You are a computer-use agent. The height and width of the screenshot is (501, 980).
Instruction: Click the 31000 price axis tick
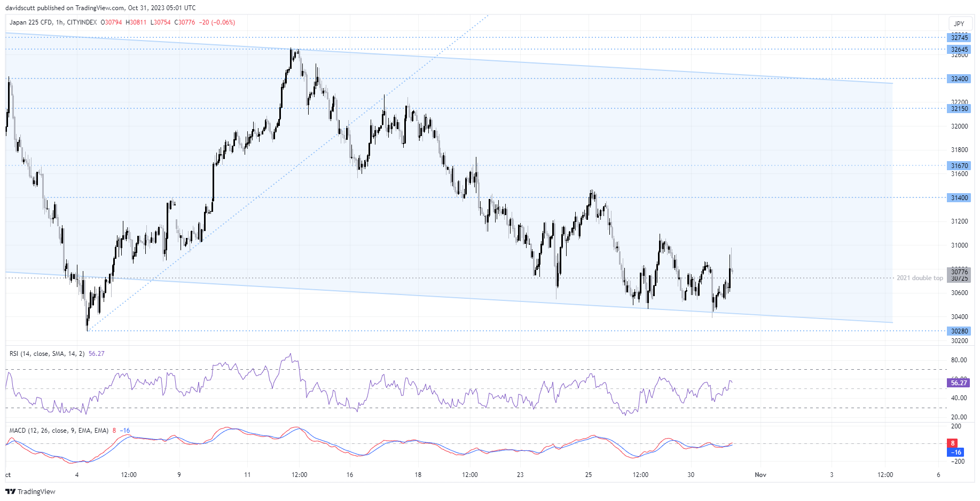click(959, 245)
